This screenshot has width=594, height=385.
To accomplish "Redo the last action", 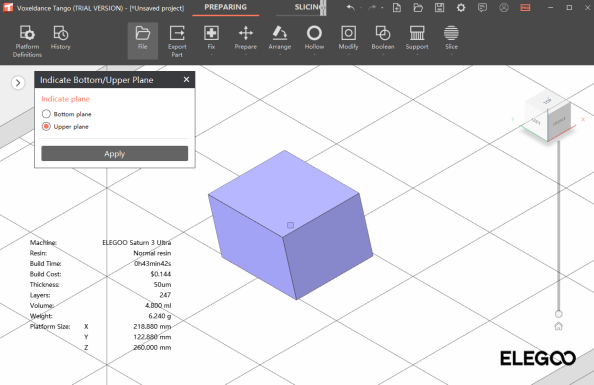I will [372, 8].
